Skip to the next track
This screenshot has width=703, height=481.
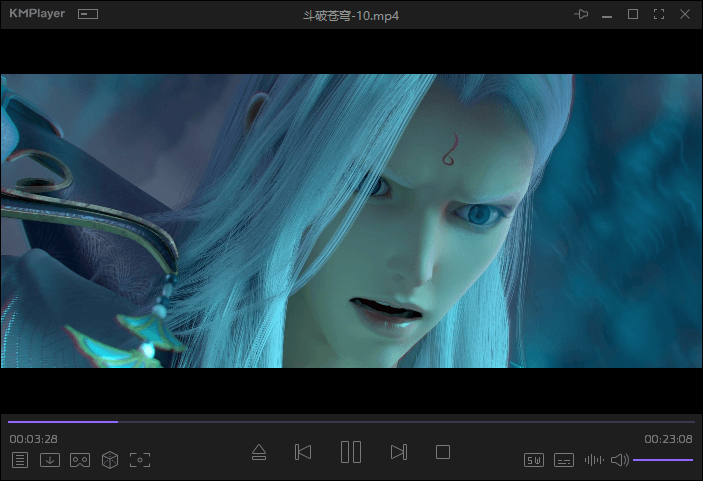coord(398,453)
